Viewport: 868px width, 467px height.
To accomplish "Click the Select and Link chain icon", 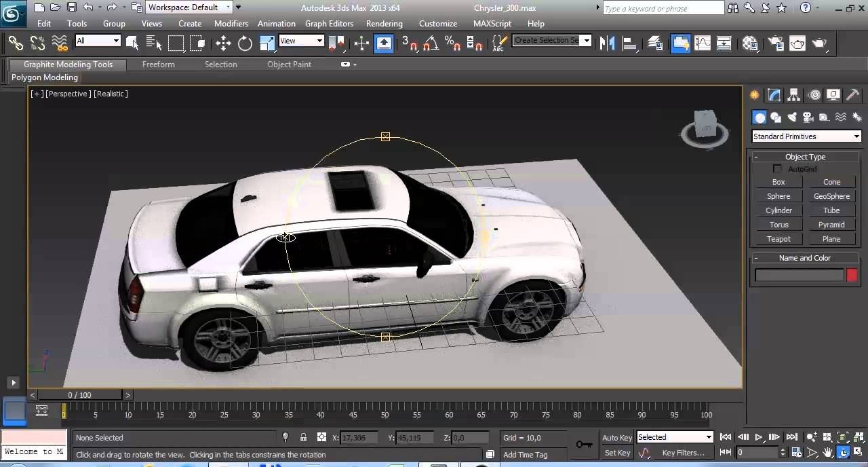I will (16, 43).
